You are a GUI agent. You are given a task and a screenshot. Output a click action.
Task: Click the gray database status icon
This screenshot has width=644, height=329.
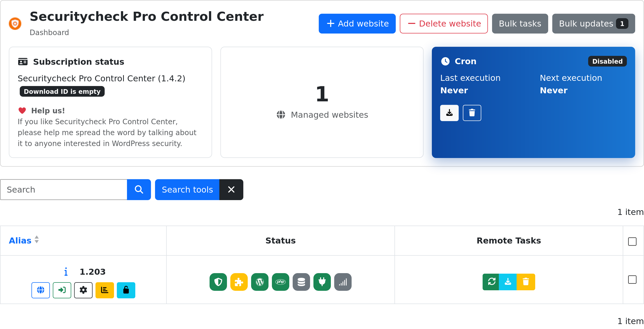(x=301, y=282)
